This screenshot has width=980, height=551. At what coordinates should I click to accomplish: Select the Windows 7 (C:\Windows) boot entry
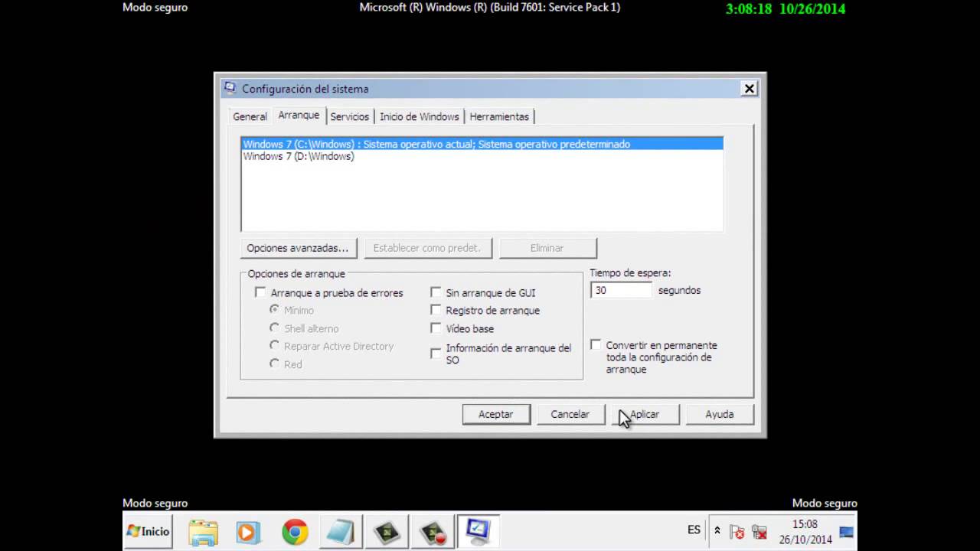coord(482,144)
